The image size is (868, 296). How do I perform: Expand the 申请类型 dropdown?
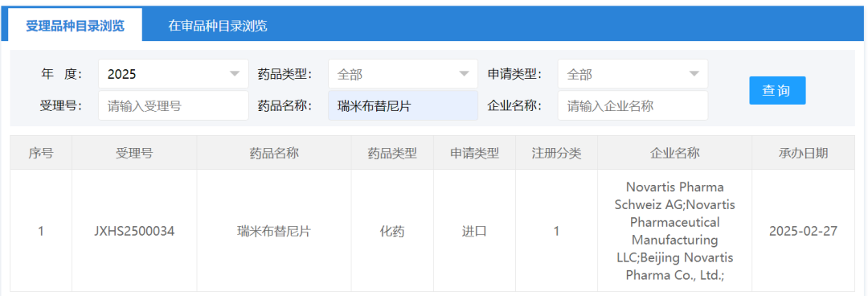(x=633, y=74)
